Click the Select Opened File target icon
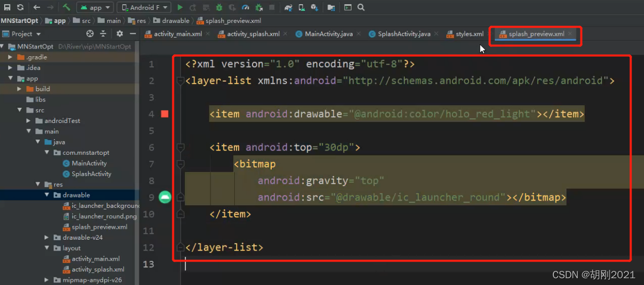 click(90, 34)
